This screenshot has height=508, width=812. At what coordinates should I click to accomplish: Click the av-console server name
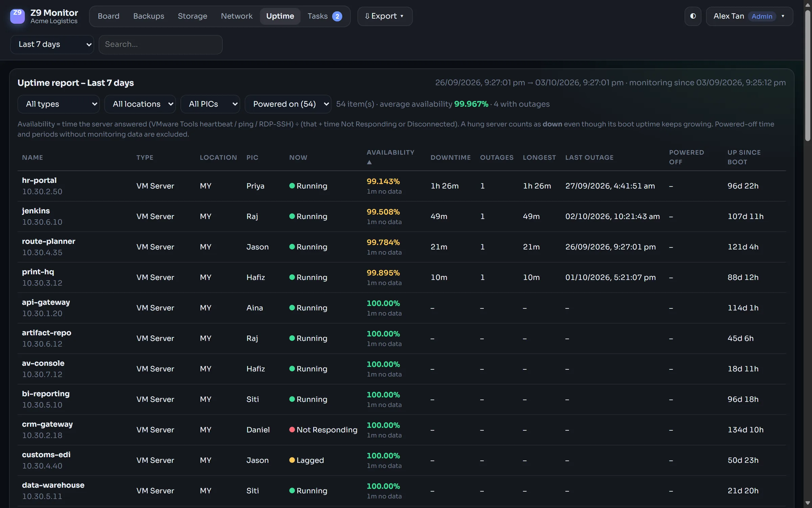click(x=43, y=363)
